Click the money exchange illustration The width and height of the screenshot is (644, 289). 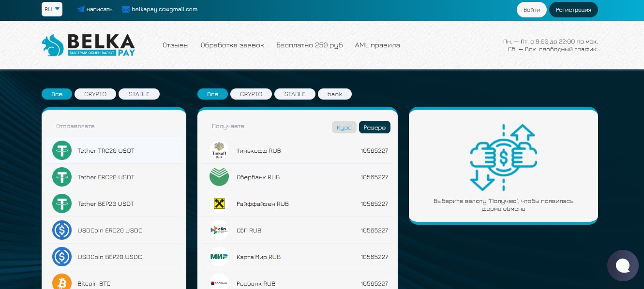503,157
